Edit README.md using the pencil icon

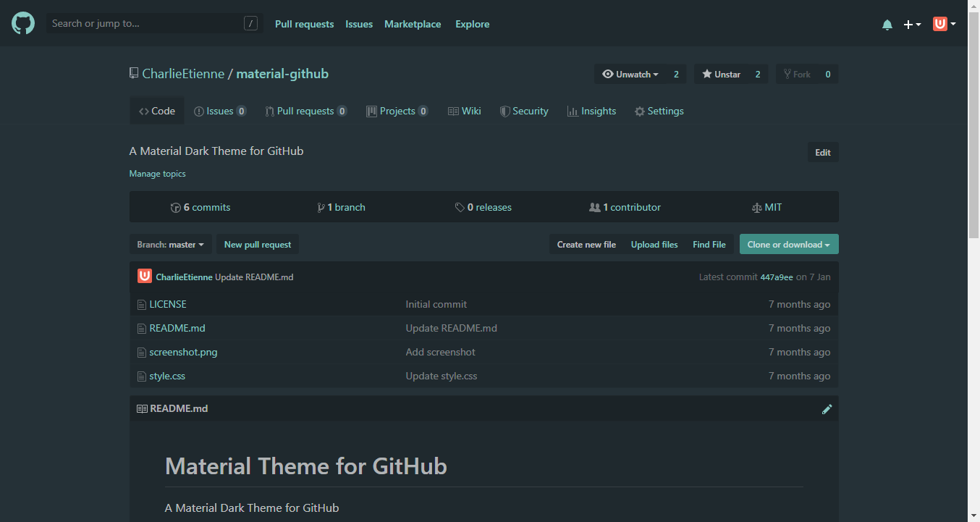[827, 409]
